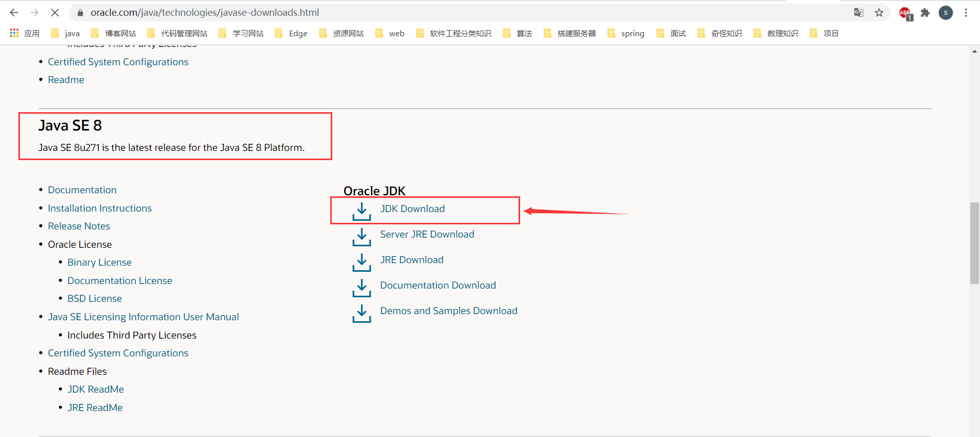Open Java SE Licensing Information User Manual
Screen dimensions: 980x437
143,317
